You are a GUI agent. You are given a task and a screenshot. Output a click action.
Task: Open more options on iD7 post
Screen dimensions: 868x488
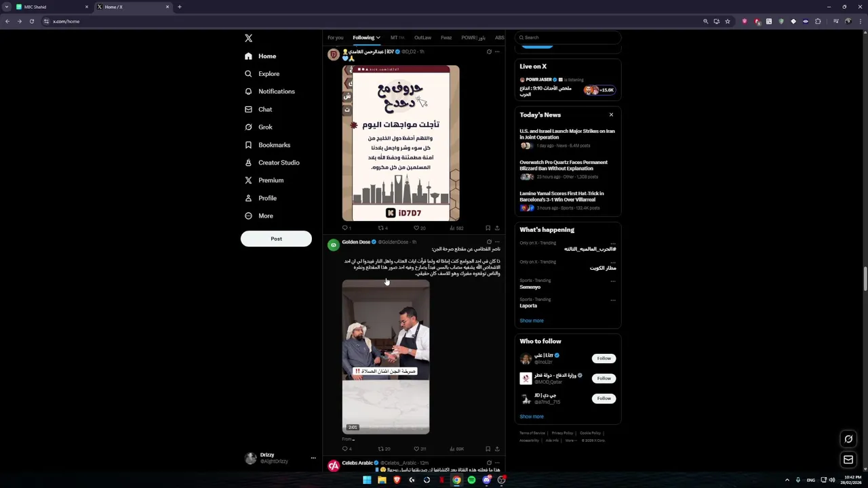tap(497, 52)
